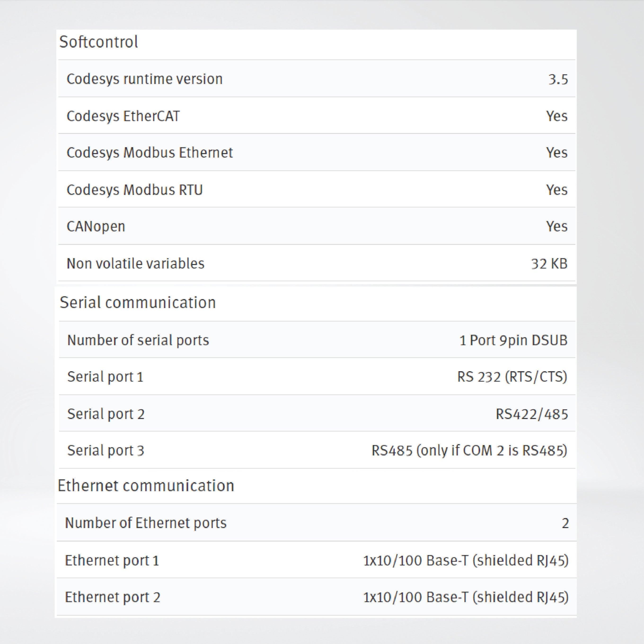Image resolution: width=644 pixels, height=644 pixels.
Task: Click the Ethernet communication section heading
Action: tap(146, 486)
